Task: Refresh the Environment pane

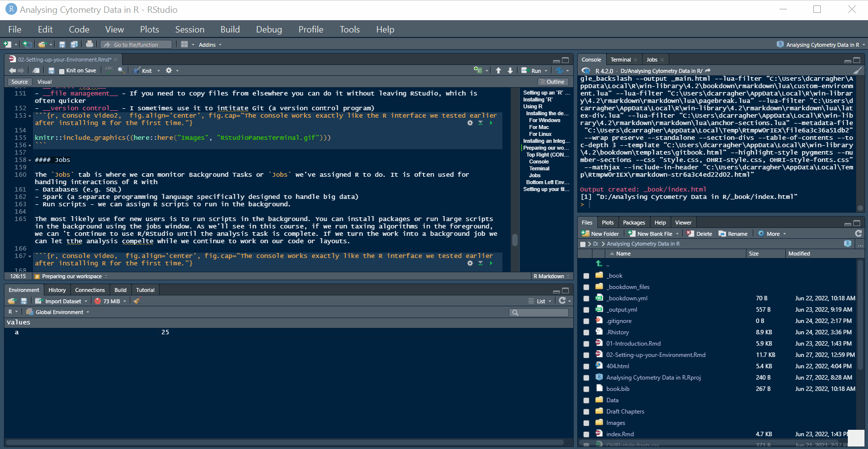Action: (562, 301)
